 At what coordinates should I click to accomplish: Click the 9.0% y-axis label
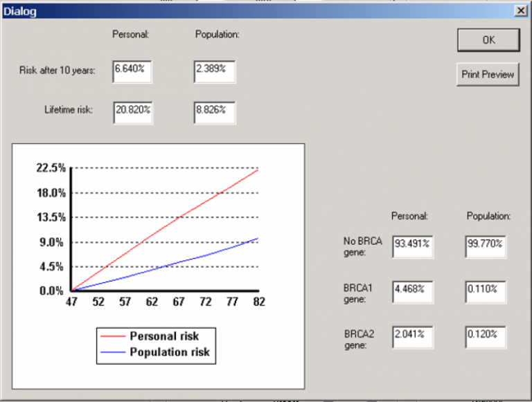(51, 242)
